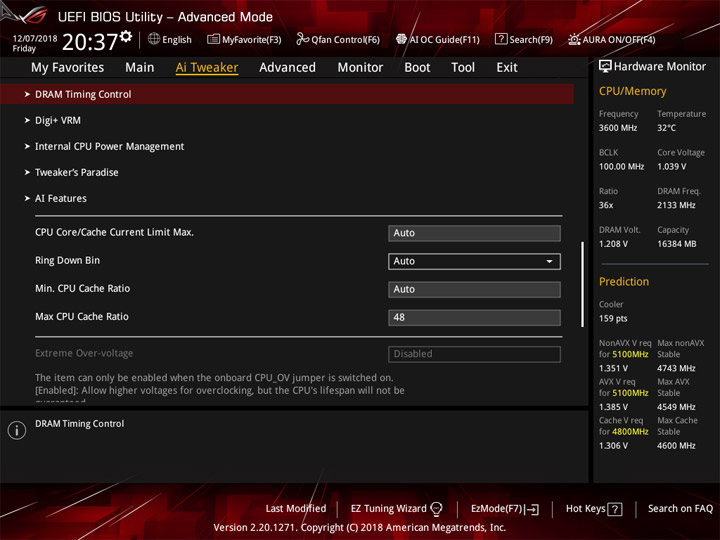This screenshot has height=540, width=720.
Task: Click the AI OC Guide brain icon
Action: coord(401,39)
